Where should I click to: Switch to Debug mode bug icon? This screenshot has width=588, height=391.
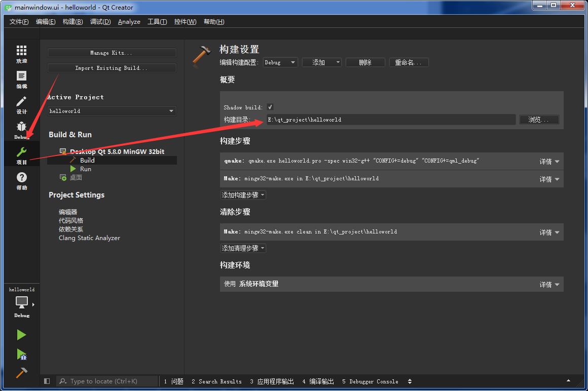[21, 127]
